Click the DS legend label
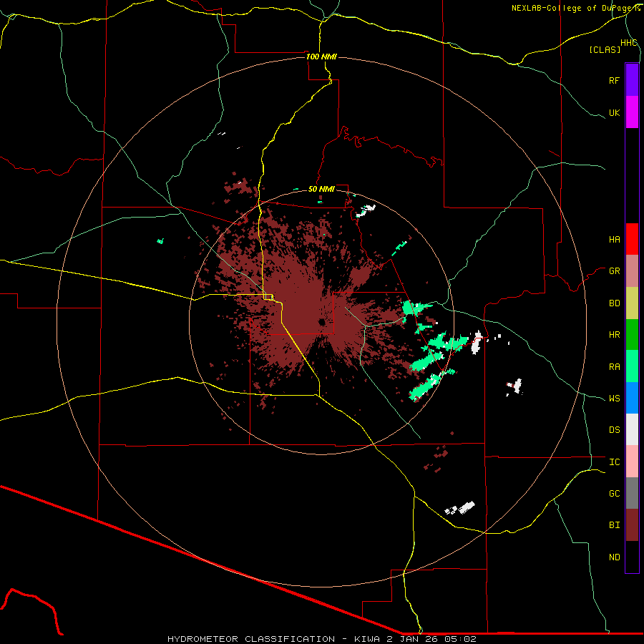 [614, 430]
